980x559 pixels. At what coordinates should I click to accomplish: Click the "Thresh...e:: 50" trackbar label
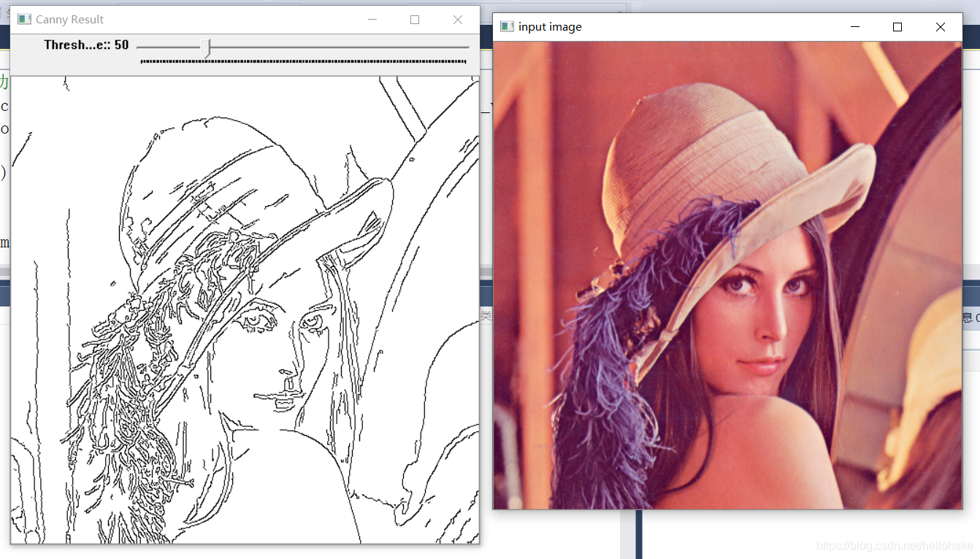coord(86,45)
